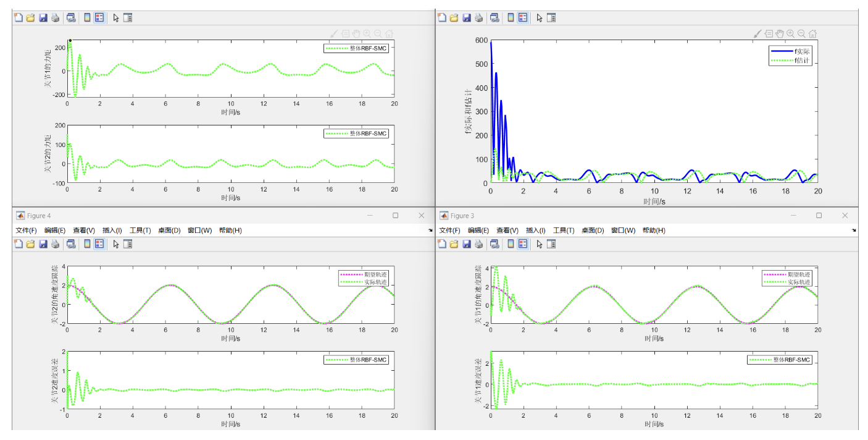This screenshot has width=868, height=440.
Task: Data tips tool above f实际 axes
Action: (x=769, y=34)
